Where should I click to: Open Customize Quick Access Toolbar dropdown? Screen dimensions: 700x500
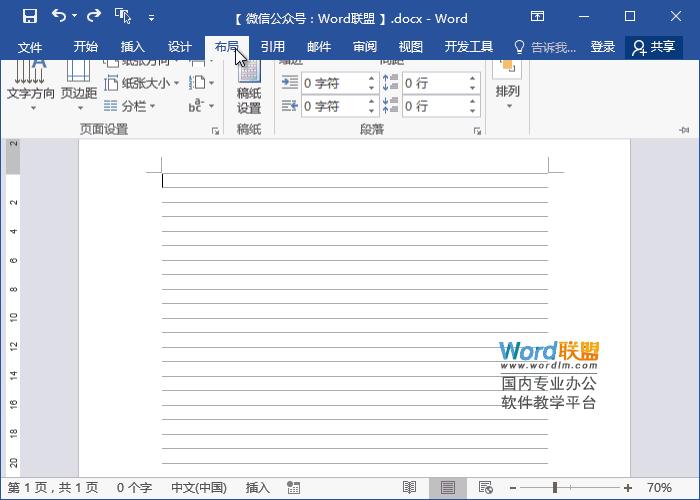point(151,18)
